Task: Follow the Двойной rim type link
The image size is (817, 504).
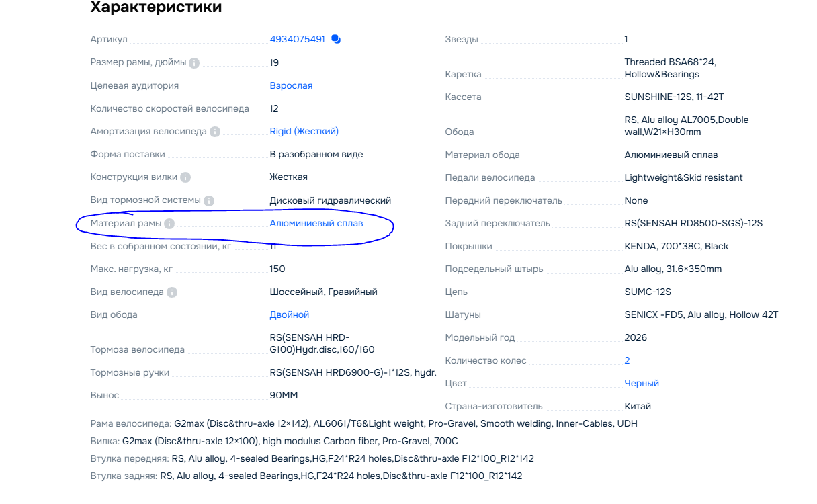Action: pos(290,314)
